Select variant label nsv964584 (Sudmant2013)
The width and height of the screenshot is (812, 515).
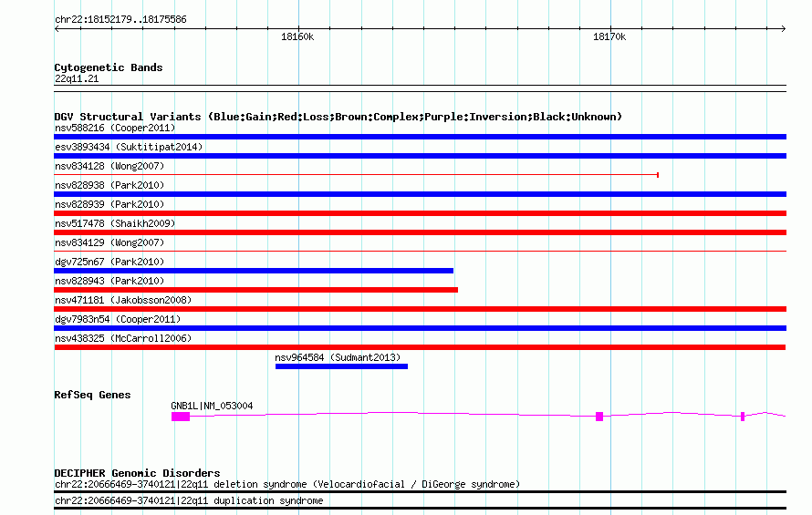[338, 357]
